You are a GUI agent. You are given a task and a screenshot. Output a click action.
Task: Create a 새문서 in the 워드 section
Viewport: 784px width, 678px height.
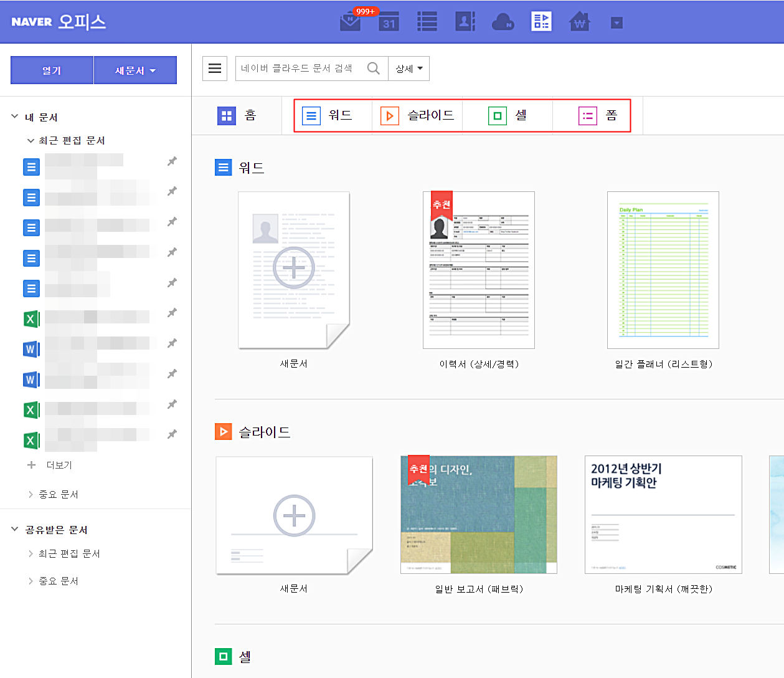click(294, 270)
